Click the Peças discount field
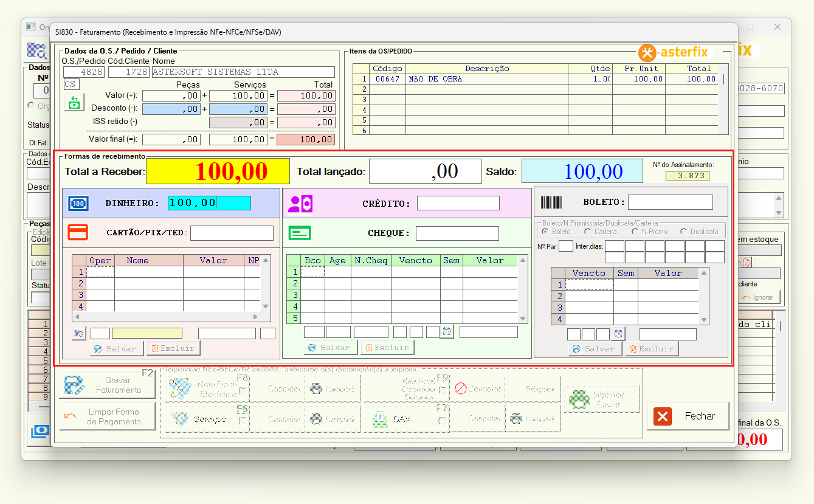Image resolution: width=814 pixels, height=504 pixels. (x=171, y=109)
